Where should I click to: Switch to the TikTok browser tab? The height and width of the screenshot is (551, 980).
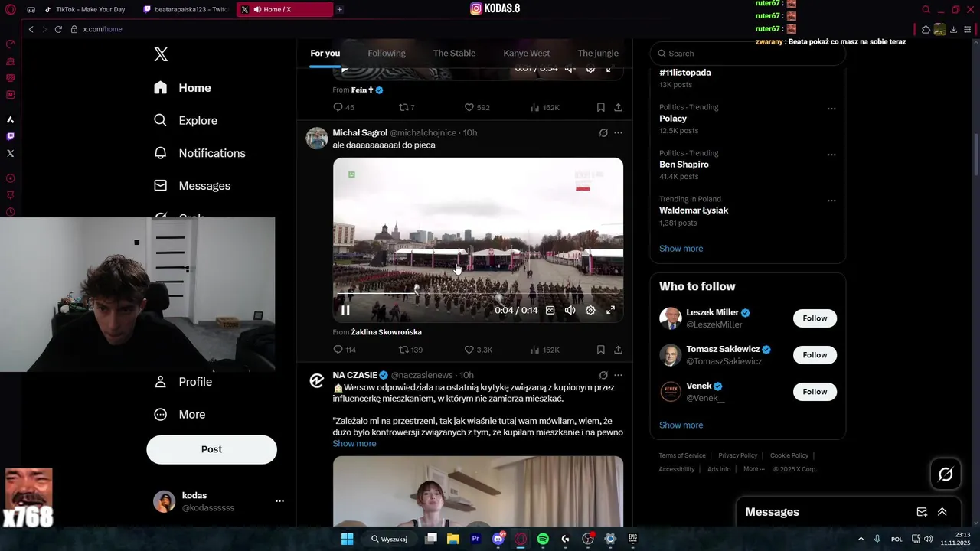click(90, 10)
